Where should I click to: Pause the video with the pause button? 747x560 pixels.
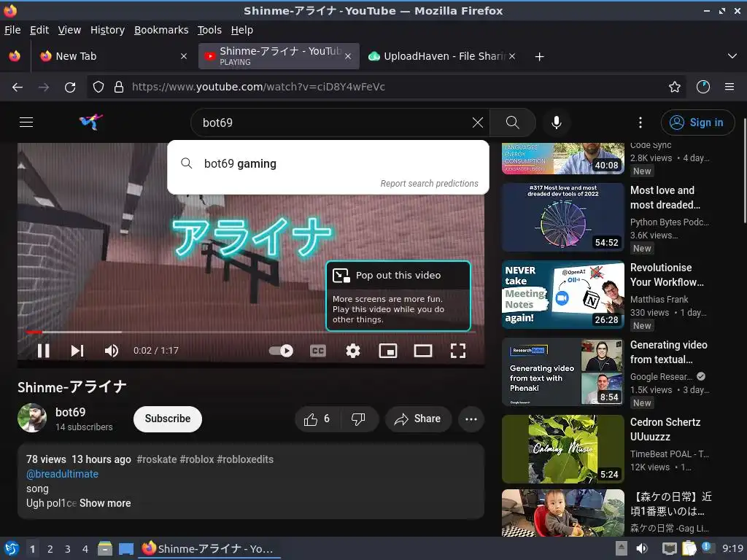tap(43, 351)
